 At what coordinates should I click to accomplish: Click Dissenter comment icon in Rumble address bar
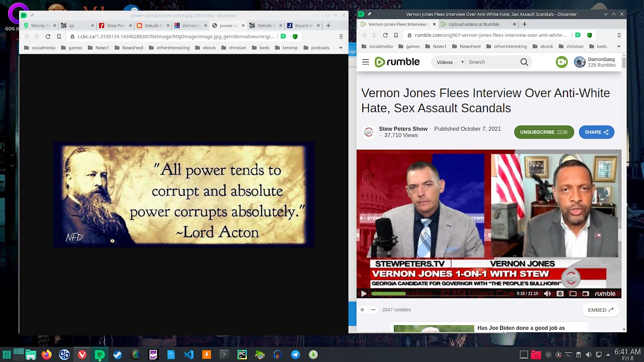tap(578, 35)
